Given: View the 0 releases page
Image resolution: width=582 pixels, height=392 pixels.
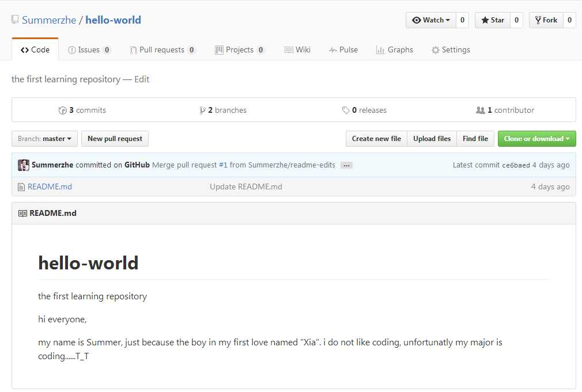Looking at the screenshot, I should (x=364, y=110).
